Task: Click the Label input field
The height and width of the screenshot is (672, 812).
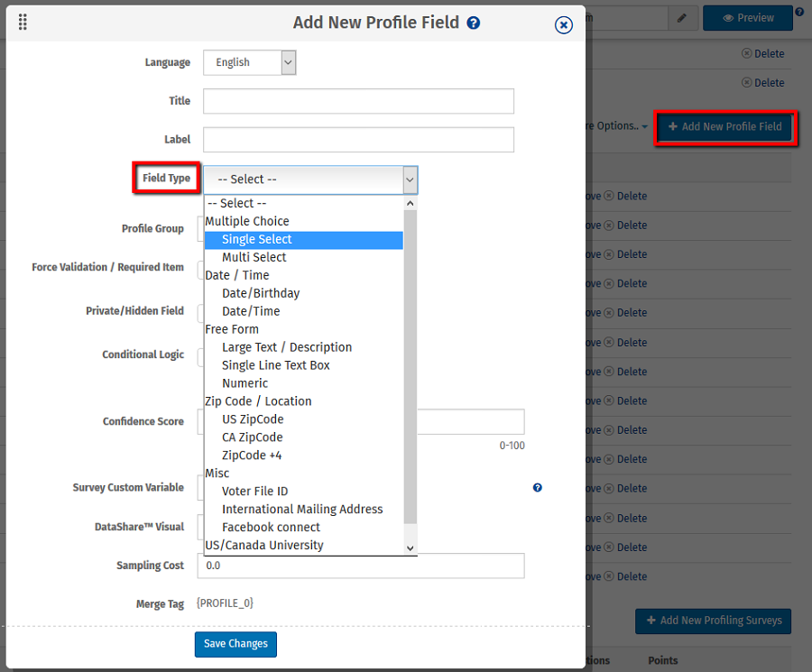Action: pyautogui.click(x=358, y=140)
